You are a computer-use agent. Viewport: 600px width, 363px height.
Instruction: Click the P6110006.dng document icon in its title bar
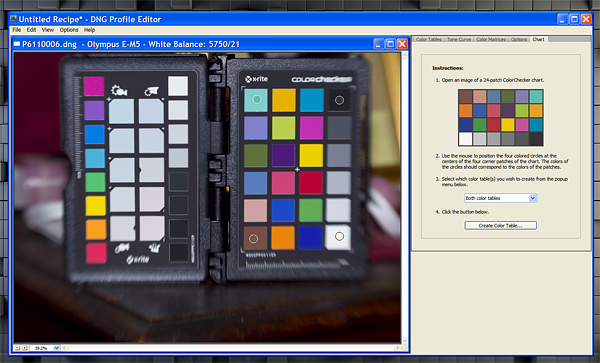17,44
